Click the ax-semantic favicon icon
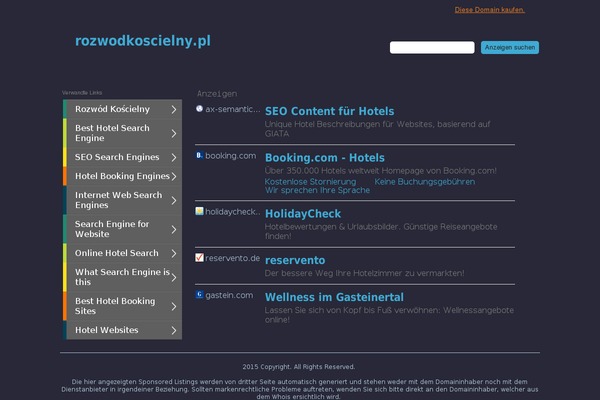The width and height of the screenshot is (600, 400). (x=199, y=109)
